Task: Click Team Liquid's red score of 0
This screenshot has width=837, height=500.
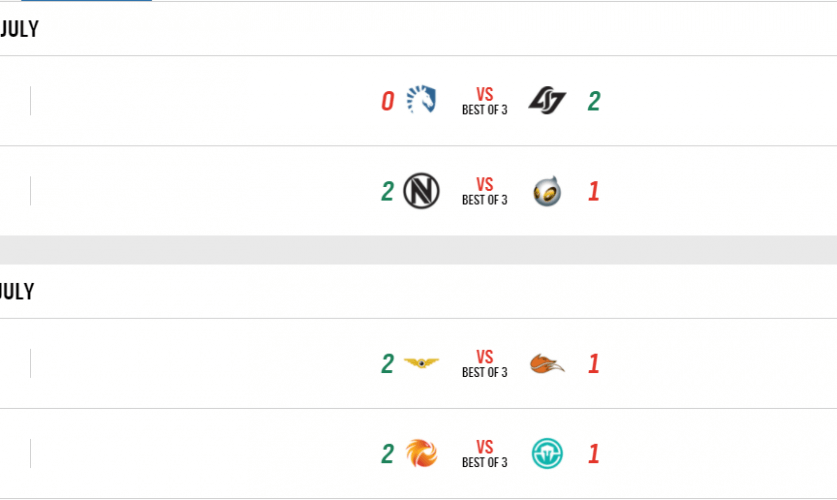Action: (387, 101)
